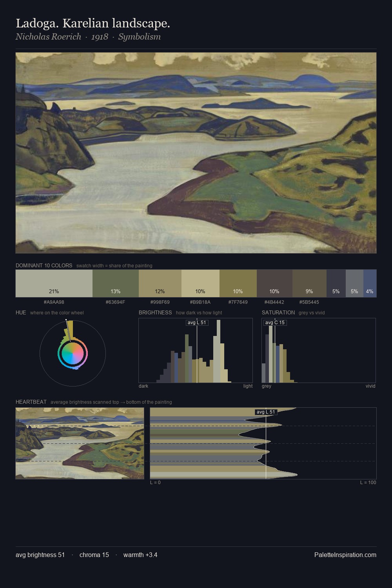Click the 21% swatch #A9AA98

pos(54,283)
